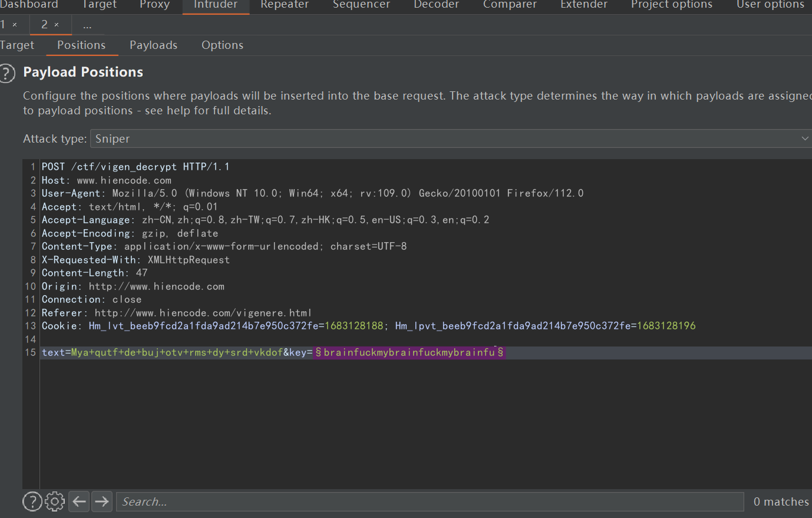The width and height of the screenshot is (812, 518).
Task: Click the new tab ellipsis
Action: click(87, 25)
